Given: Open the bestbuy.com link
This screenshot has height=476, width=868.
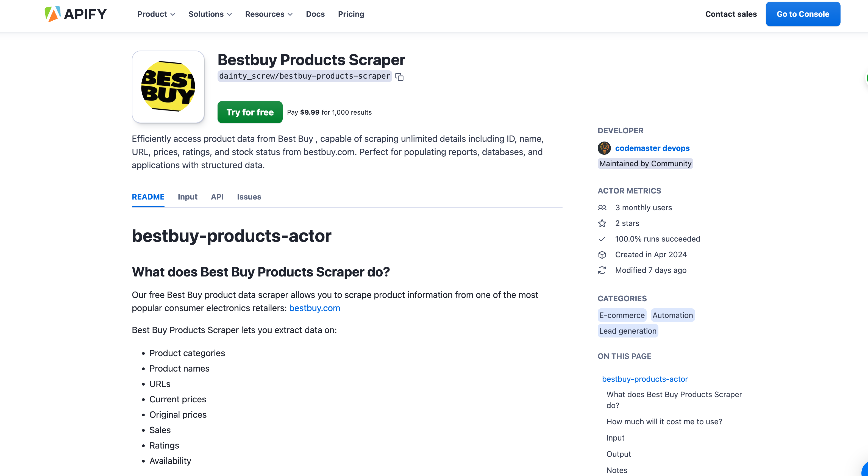Looking at the screenshot, I should tap(315, 308).
